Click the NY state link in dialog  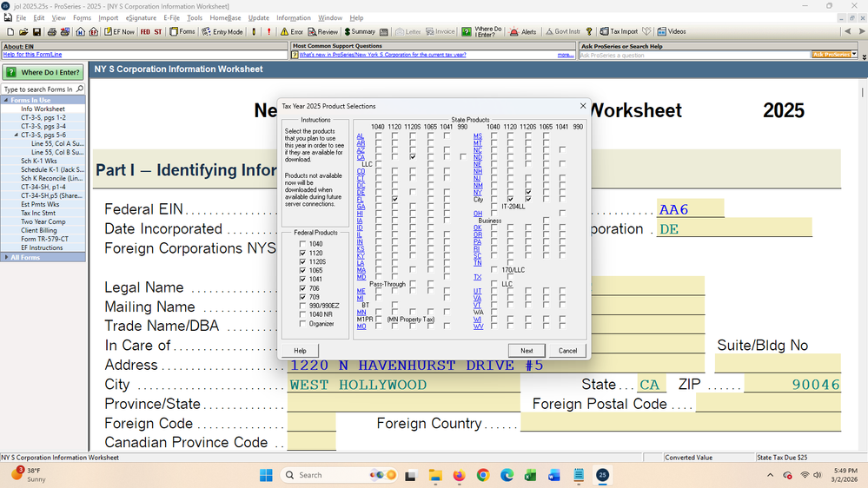tap(478, 193)
